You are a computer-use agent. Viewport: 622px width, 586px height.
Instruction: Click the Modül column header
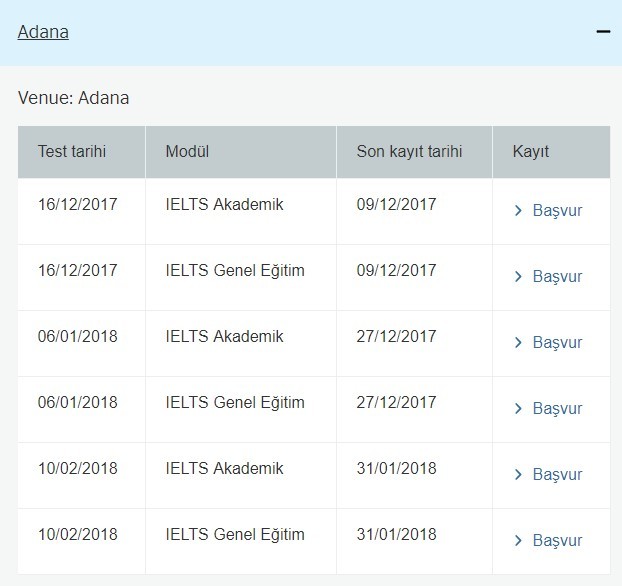[187, 152]
